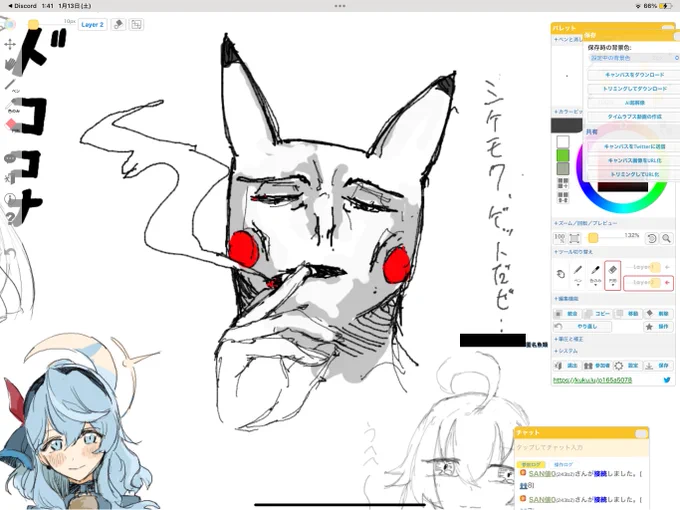Return to Discord via back link
The height and width of the screenshot is (510, 680).
(x=22, y=6)
